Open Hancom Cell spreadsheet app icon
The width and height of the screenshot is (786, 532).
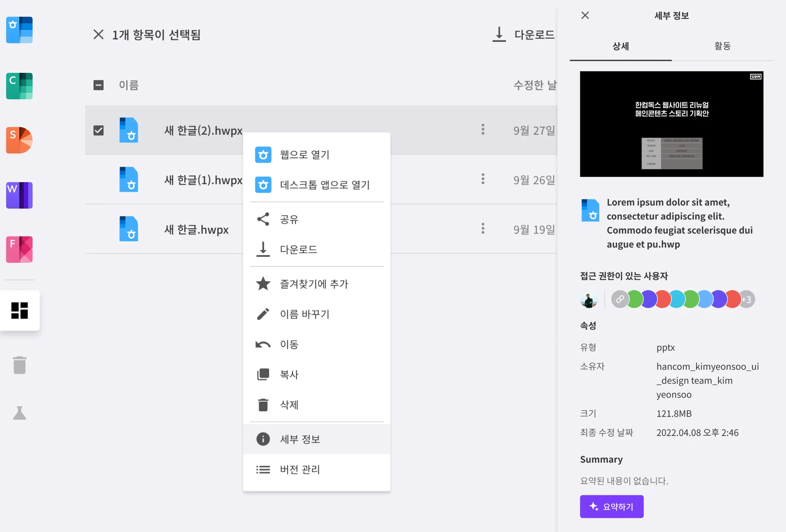pos(19,86)
